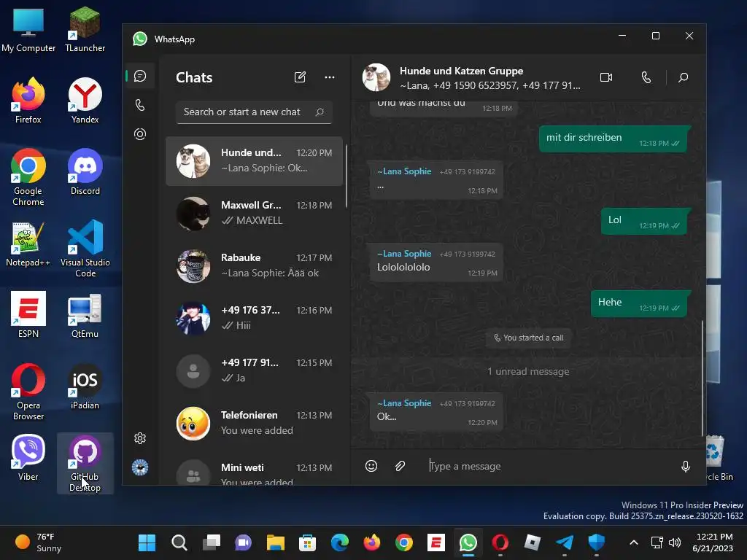Click the Telefonieren emoji avatar
This screenshot has width=747, height=560.
(x=193, y=424)
